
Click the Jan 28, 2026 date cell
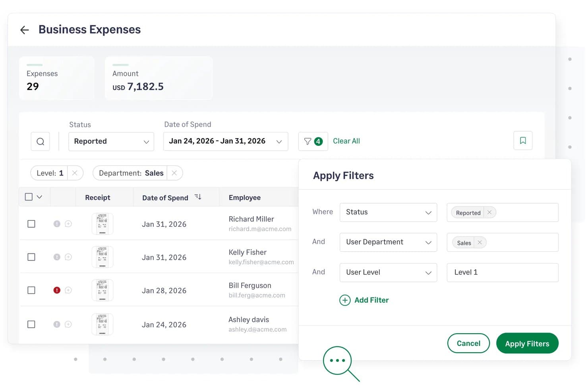(164, 291)
